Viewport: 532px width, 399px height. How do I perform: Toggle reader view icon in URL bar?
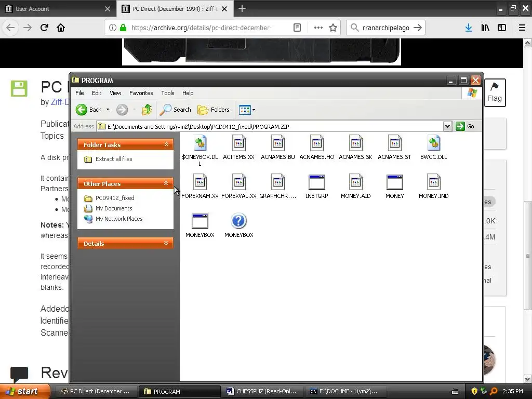pyautogui.click(x=297, y=28)
